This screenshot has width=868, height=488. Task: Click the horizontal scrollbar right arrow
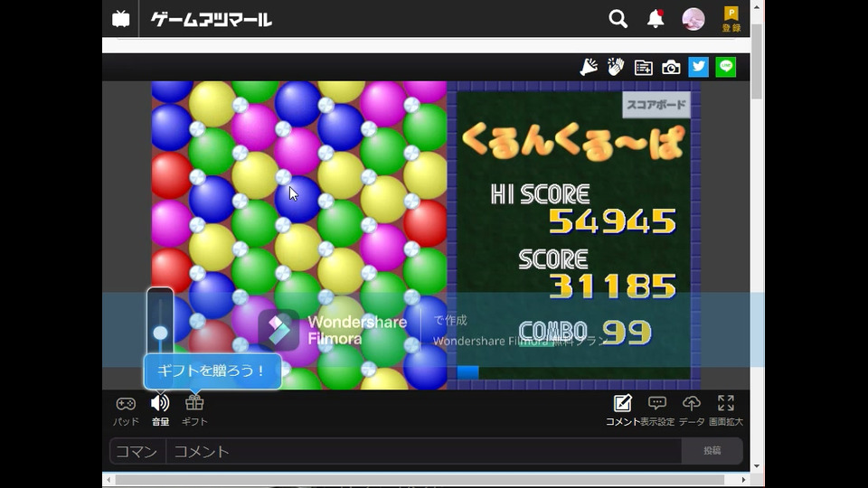pyautogui.click(x=743, y=480)
